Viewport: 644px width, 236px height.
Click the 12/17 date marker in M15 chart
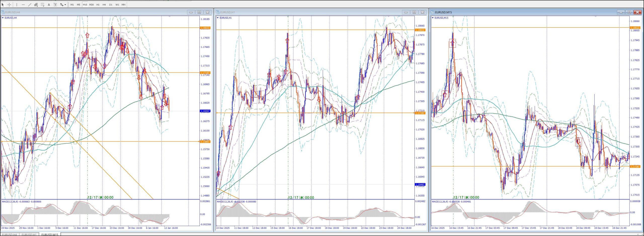click(466, 197)
